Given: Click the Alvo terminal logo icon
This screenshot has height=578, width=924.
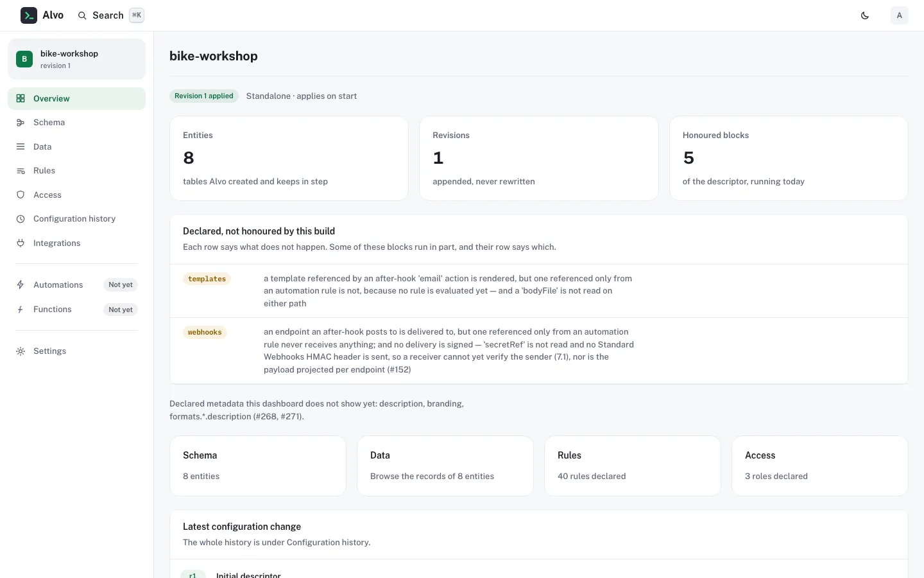Looking at the screenshot, I should coord(29,15).
